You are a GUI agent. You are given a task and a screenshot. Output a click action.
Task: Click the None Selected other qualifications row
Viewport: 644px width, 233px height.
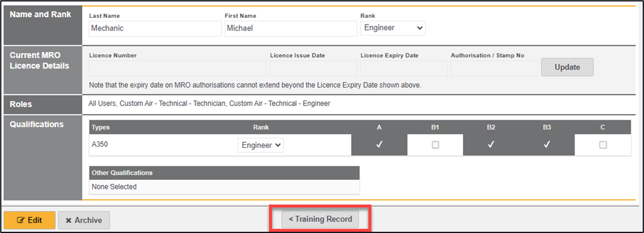(x=224, y=186)
